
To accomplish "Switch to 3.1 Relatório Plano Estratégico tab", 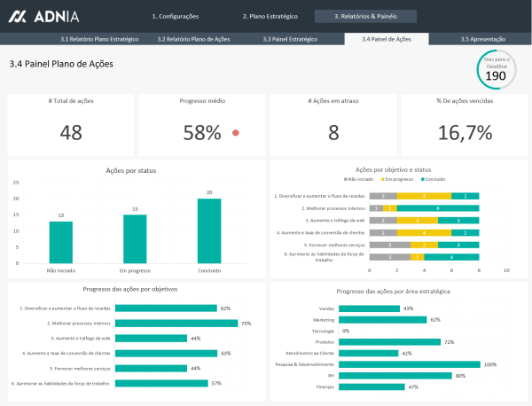I will [x=99, y=40].
